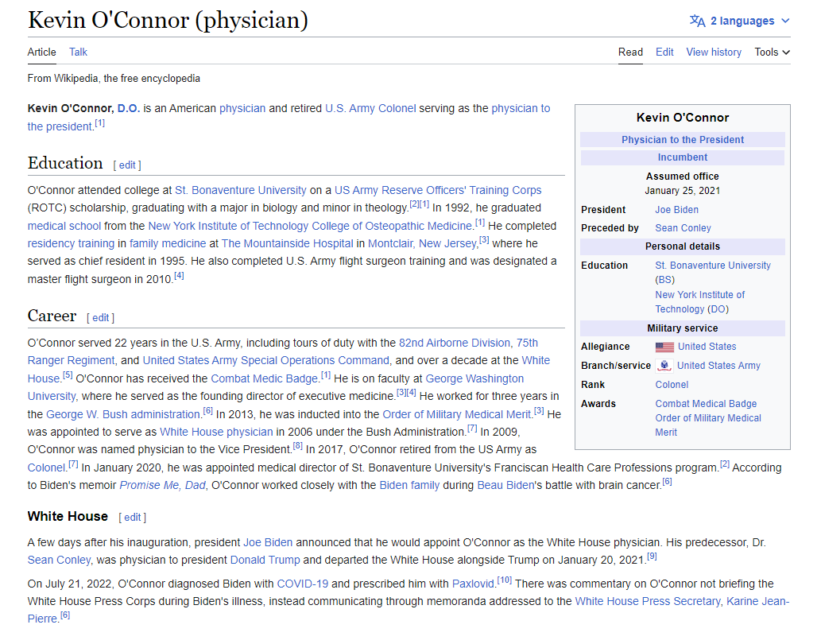Click citation [10] after Paxlovid
The width and height of the screenshot is (821, 644).
[x=504, y=580]
